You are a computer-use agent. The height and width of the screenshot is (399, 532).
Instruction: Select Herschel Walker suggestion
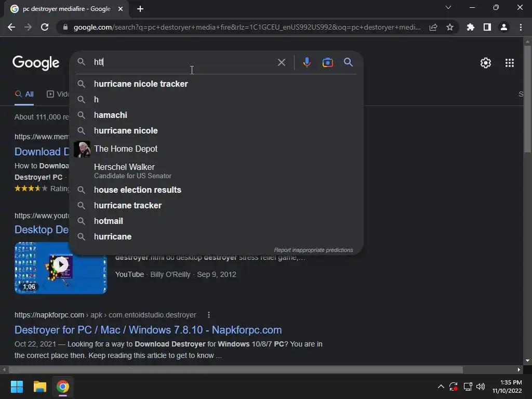tap(216, 170)
